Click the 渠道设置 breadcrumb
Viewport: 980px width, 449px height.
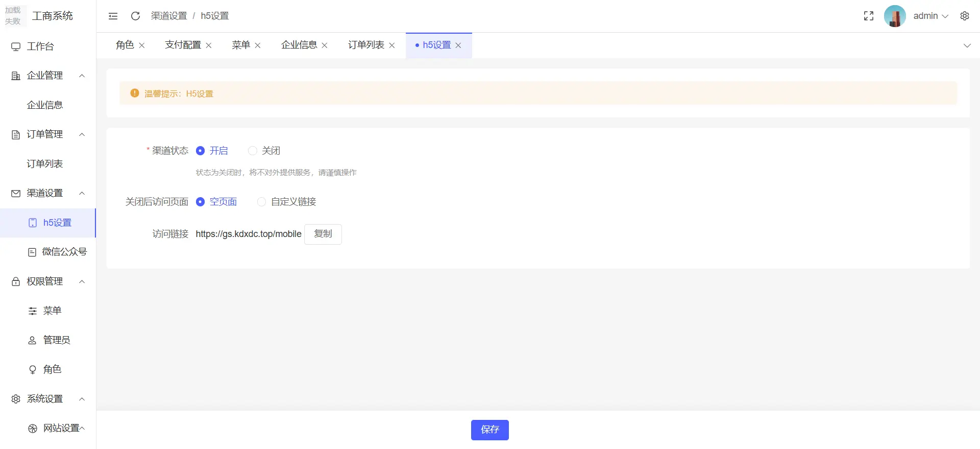169,16
